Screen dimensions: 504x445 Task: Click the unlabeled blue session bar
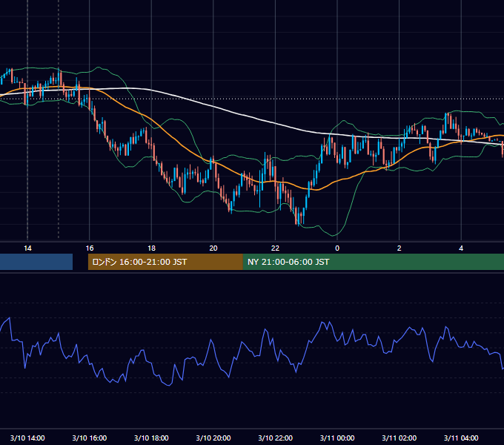tap(36, 262)
